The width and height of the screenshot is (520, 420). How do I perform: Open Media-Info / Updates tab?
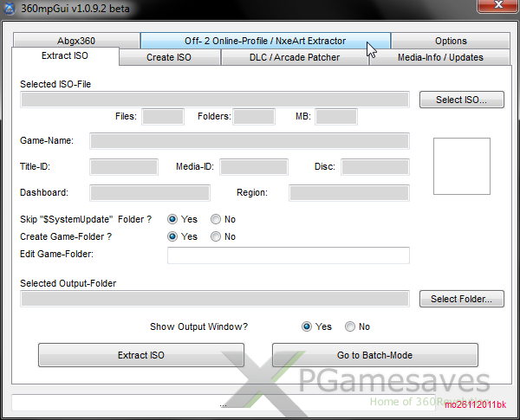(440, 57)
